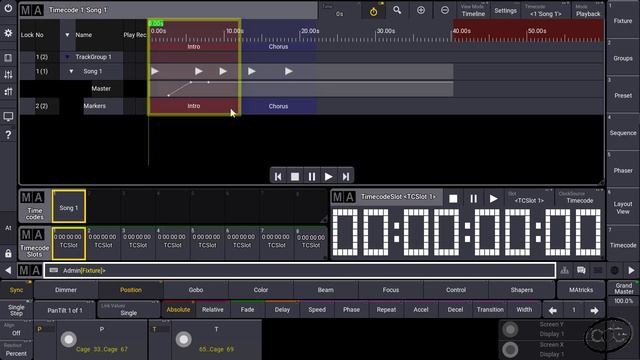Jump to start in timeline transport

[x=278, y=176]
